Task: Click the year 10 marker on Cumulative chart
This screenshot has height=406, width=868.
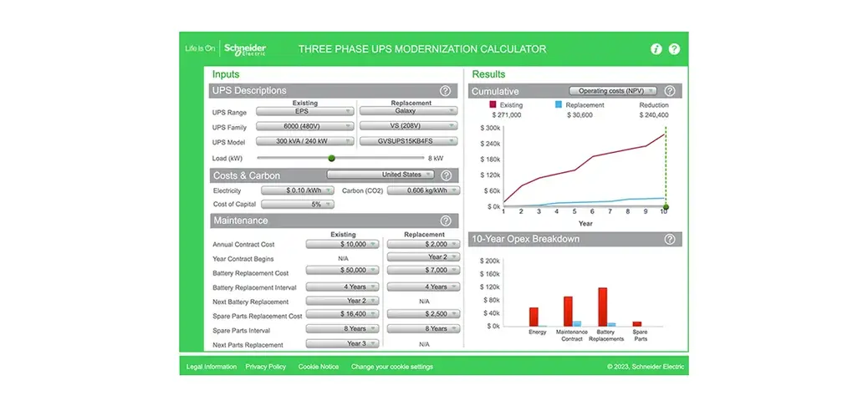Action: point(666,207)
